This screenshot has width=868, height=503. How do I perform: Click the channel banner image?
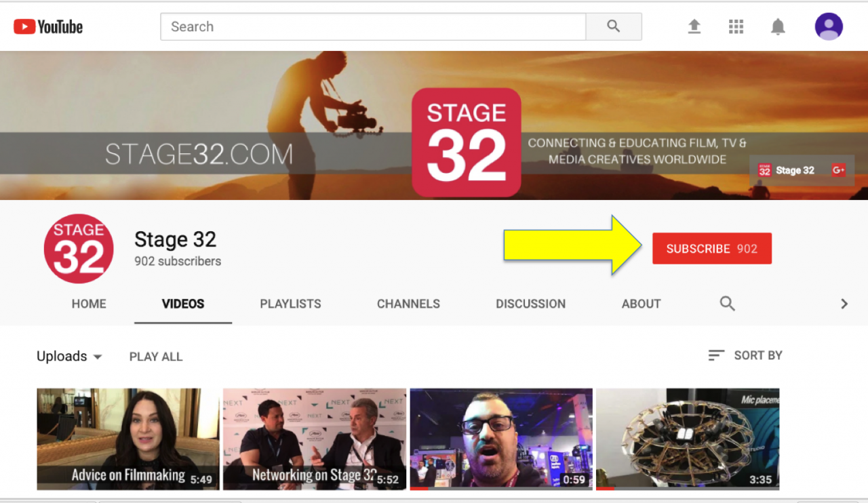coord(434,125)
